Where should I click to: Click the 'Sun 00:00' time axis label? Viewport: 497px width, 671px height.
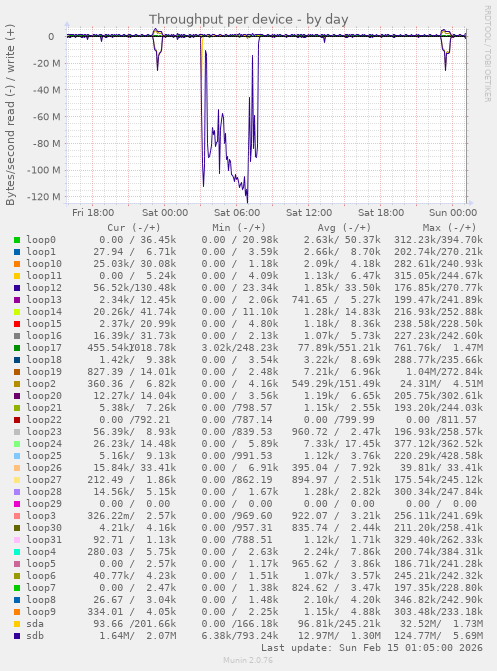tap(453, 213)
